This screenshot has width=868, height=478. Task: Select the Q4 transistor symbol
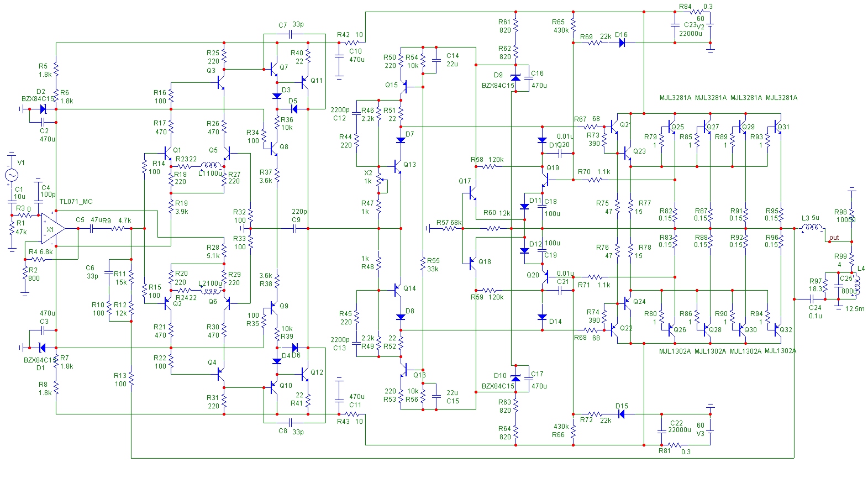[x=220, y=374]
